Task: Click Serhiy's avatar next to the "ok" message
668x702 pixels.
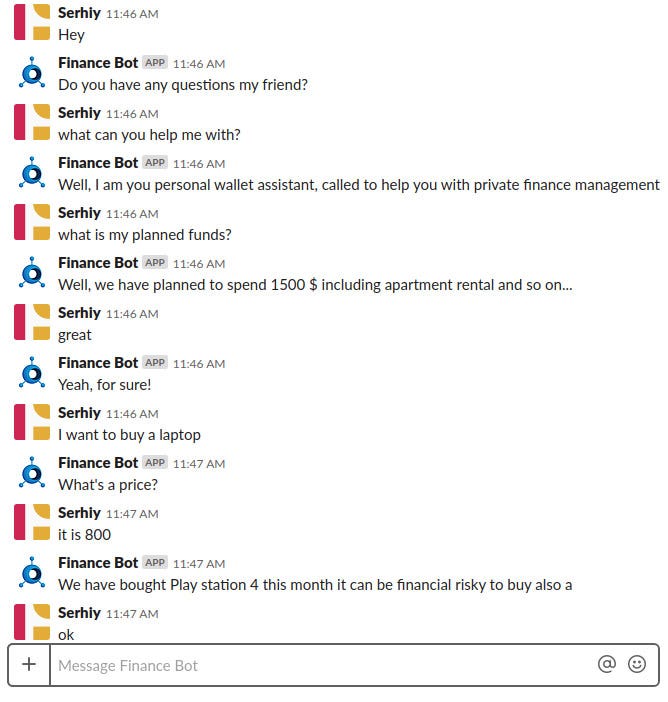Action: (x=32, y=622)
